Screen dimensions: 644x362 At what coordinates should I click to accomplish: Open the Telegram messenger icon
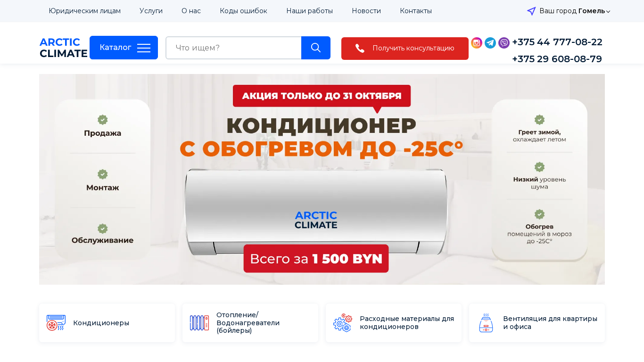point(490,43)
